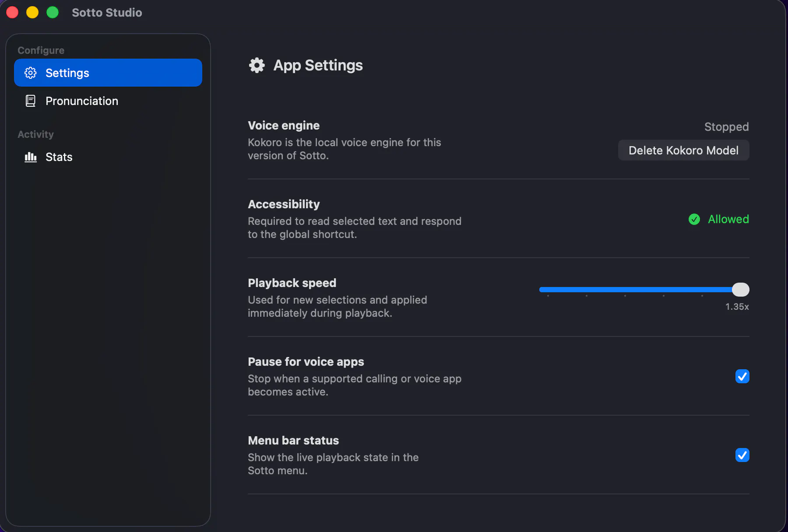
Task: Close the Sotto Studio window
Action: pos(12,12)
